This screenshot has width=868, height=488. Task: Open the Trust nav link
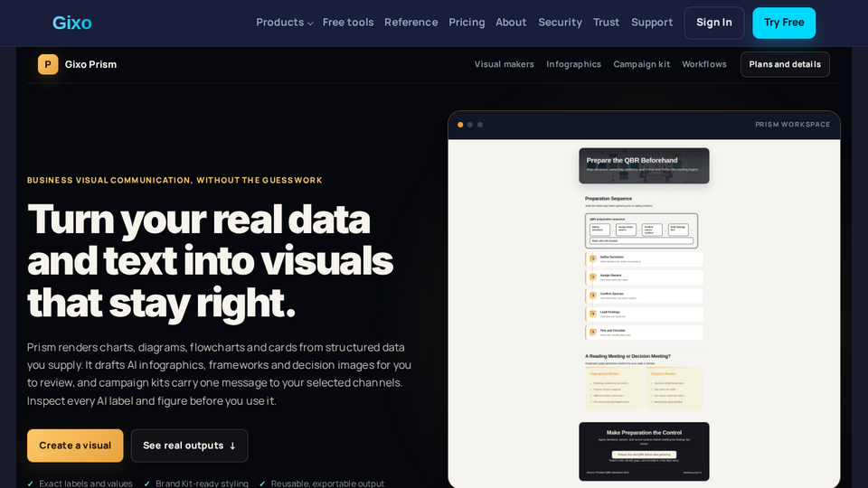click(x=606, y=23)
